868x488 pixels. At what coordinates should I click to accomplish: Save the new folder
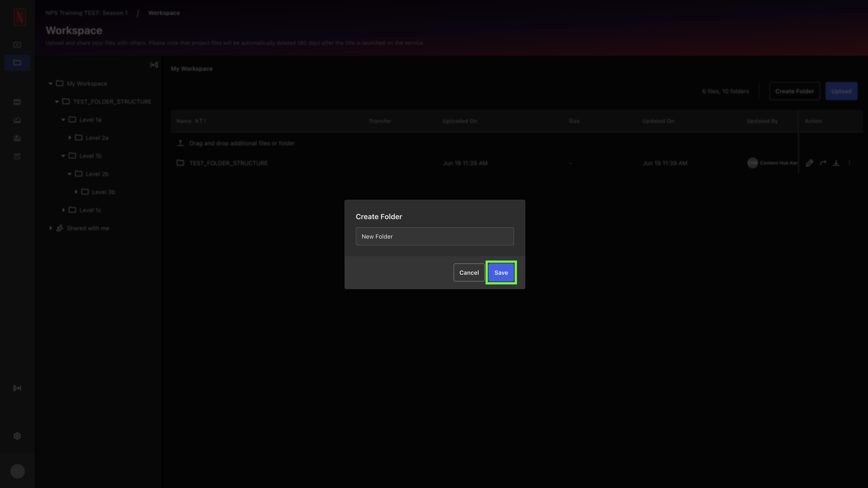pos(501,272)
